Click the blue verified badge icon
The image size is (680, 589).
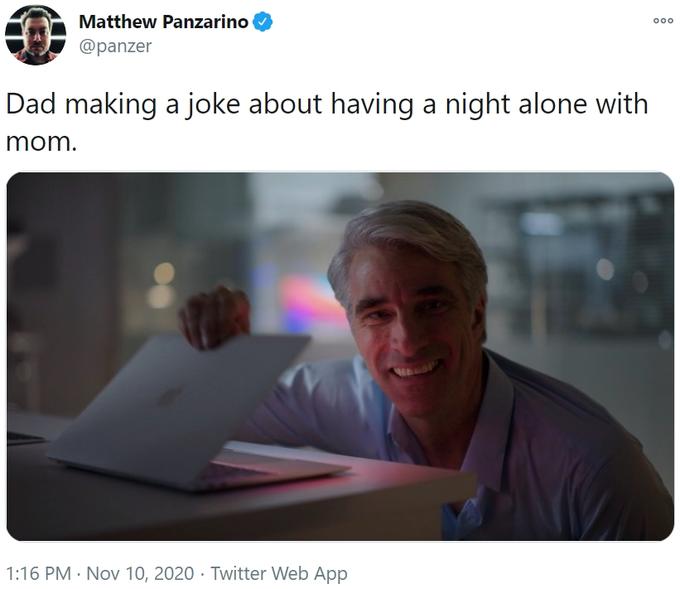pos(262,22)
